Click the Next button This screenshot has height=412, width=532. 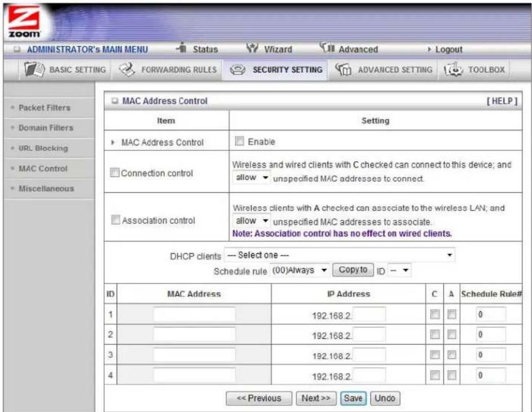pos(316,398)
